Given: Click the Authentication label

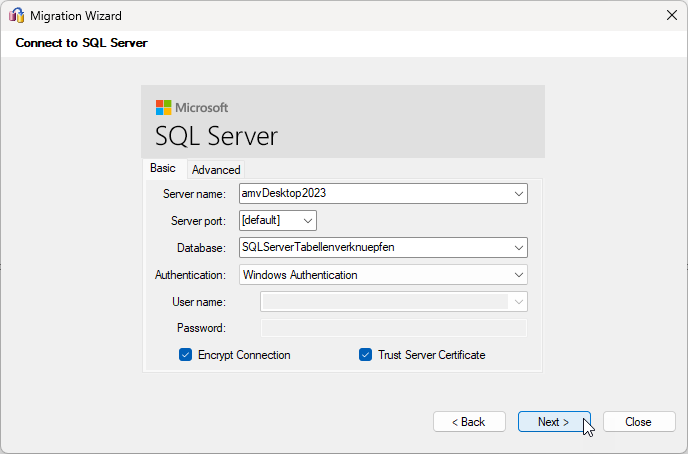Looking at the screenshot, I should point(190,275).
